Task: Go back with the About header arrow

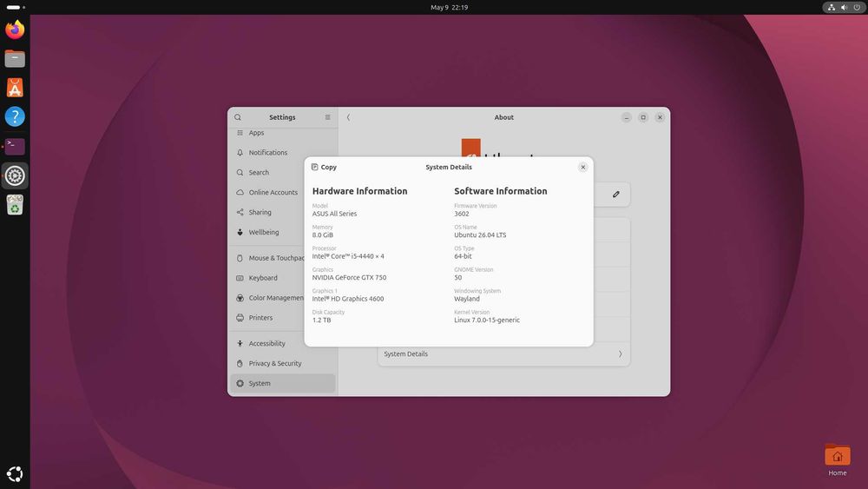Action: point(348,117)
